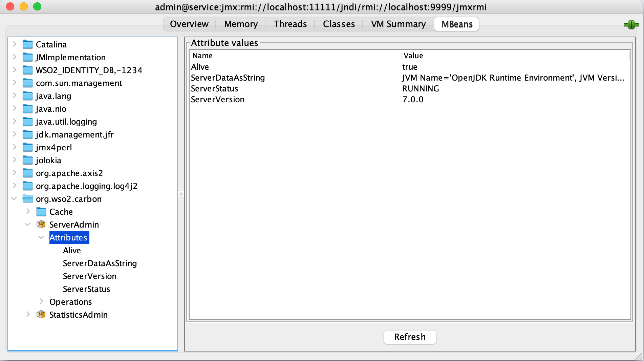Viewport: 644px width, 361px height.
Task: Click the jdk.management.jfr folder icon
Action: [x=27, y=134]
